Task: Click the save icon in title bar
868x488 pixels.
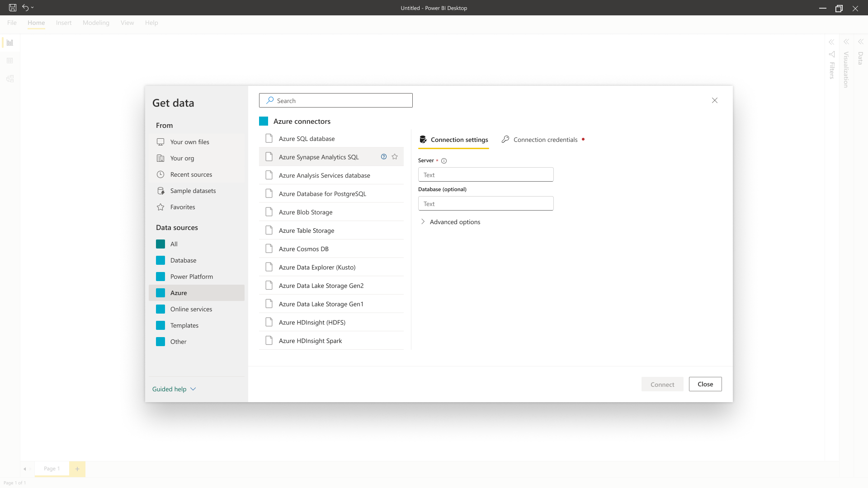Action: click(13, 8)
